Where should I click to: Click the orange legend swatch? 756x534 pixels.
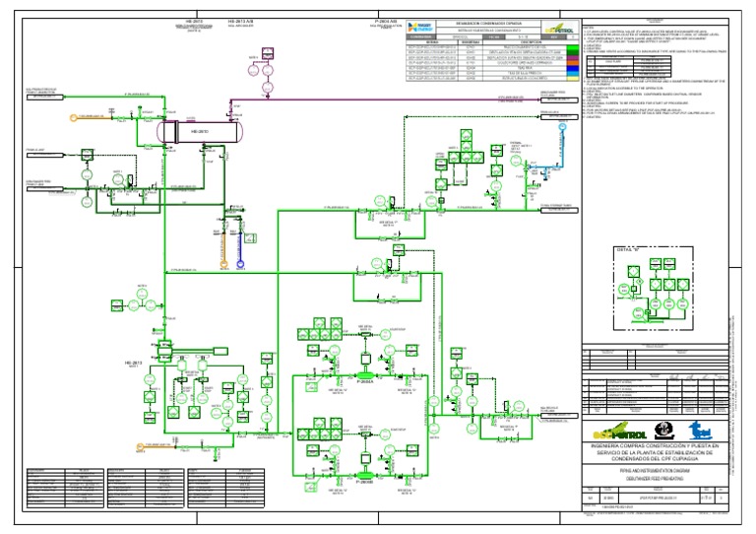572,63
